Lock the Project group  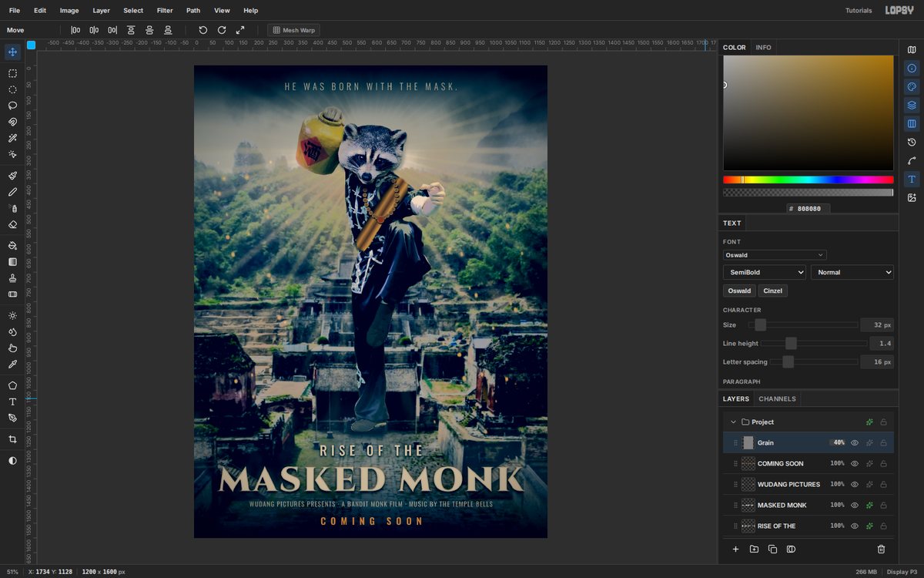pyautogui.click(x=883, y=422)
